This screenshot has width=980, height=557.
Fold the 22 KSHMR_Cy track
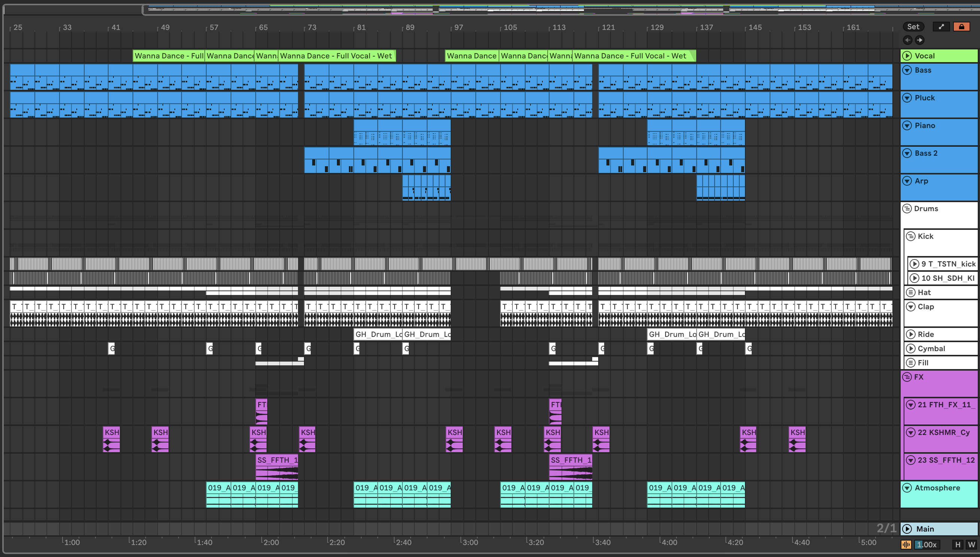pyautogui.click(x=911, y=432)
